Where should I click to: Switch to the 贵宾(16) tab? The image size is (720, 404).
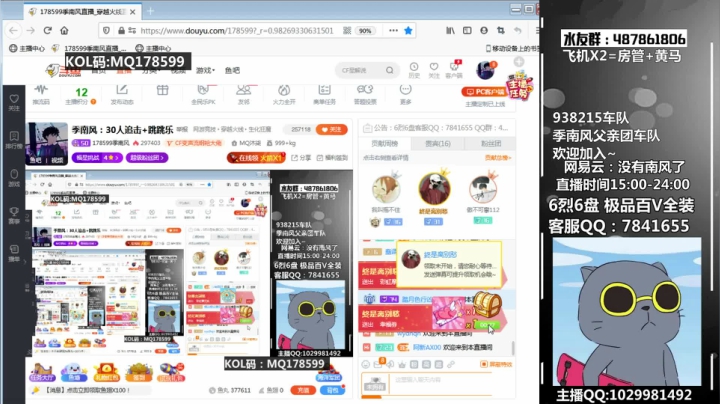point(438,144)
